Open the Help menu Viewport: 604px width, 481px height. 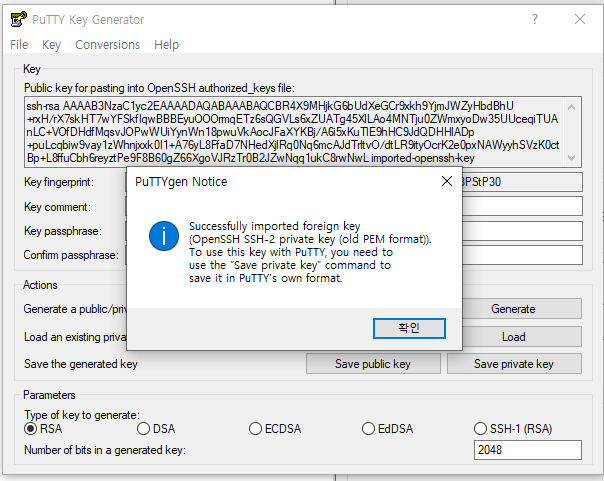tap(166, 45)
